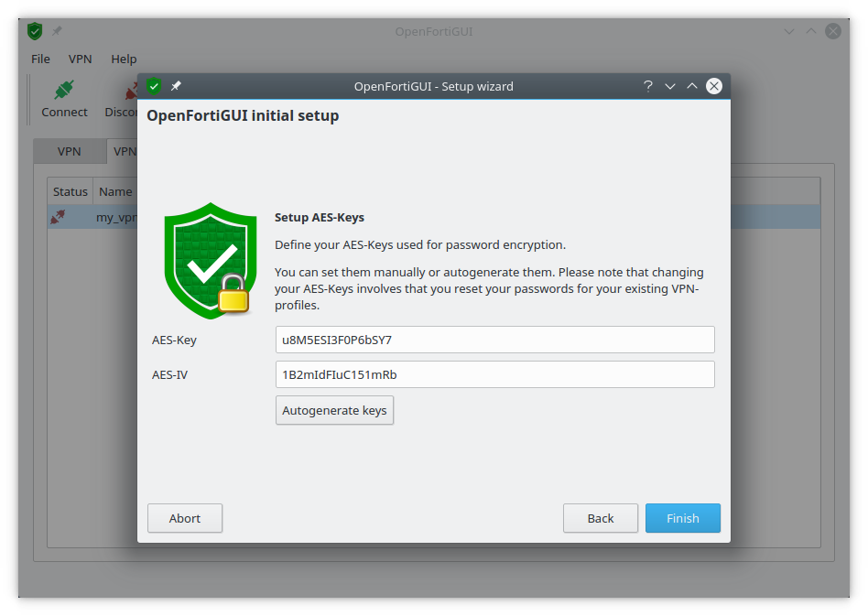Click Finish to complete setup
The height and width of the screenshot is (616, 868).
tap(683, 518)
